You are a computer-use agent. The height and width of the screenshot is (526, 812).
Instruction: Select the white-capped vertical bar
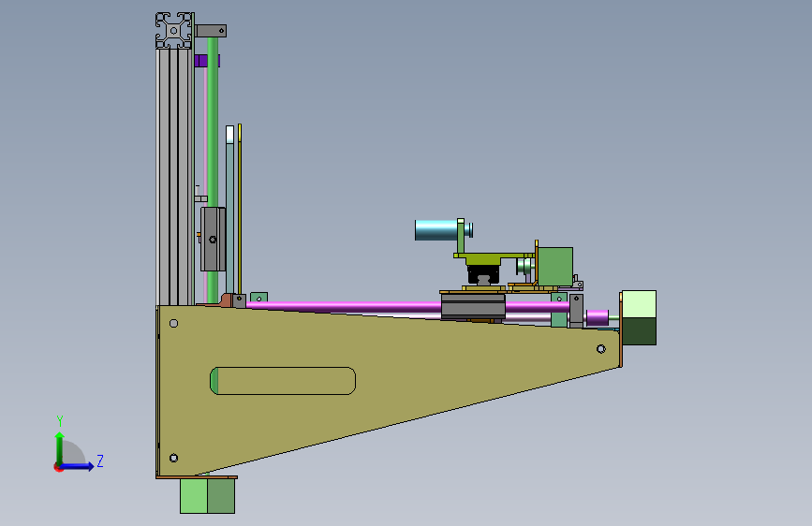(x=230, y=210)
